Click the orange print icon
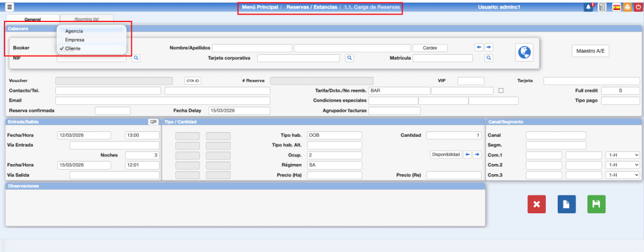Viewport: 644px width, 252px height. 627,7
